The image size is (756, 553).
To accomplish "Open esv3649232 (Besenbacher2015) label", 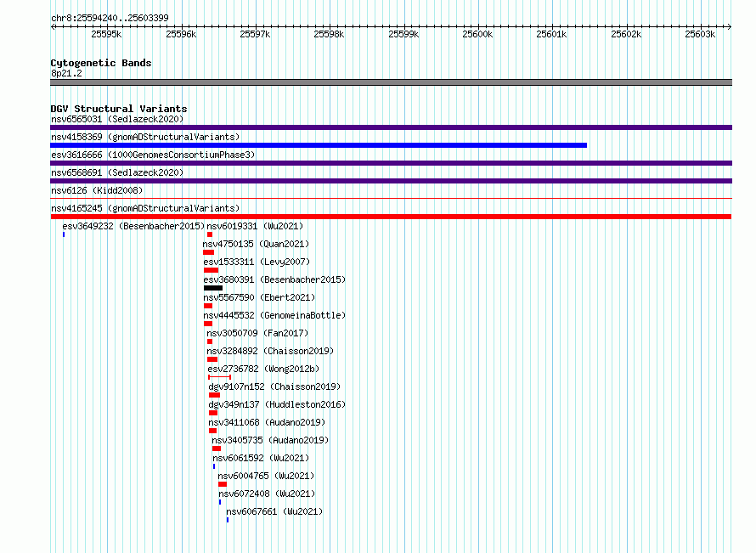I will pyautogui.click(x=133, y=226).
